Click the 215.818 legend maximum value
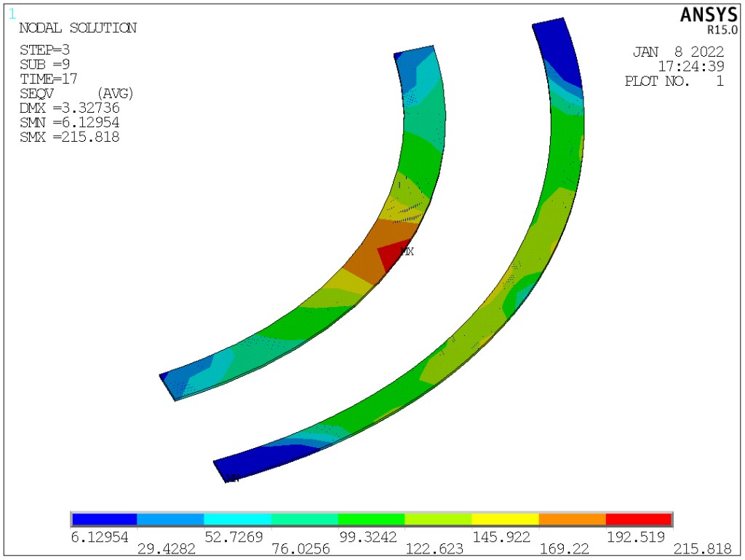Viewport: 745px width, 560px height. point(702,548)
